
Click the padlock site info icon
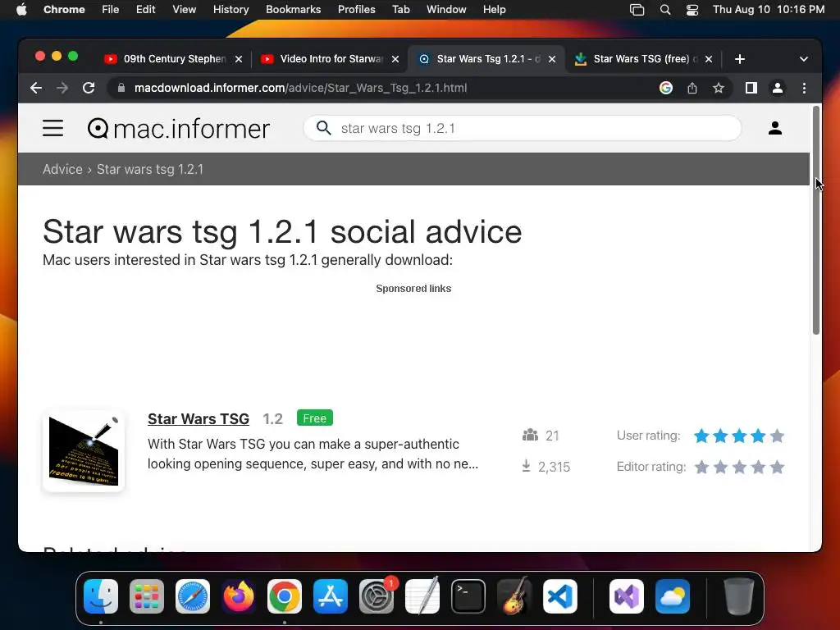pos(121,88)
